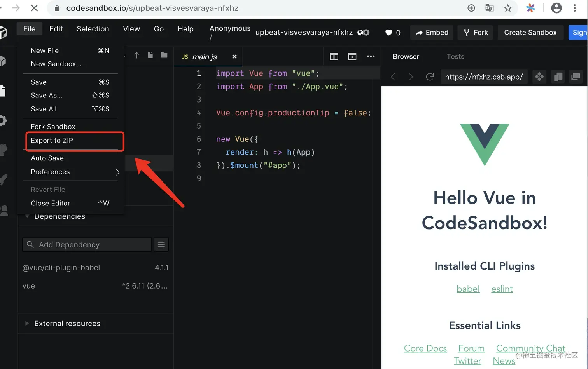Choose New Sandbox... menu entry

click(x=70, y=64)
